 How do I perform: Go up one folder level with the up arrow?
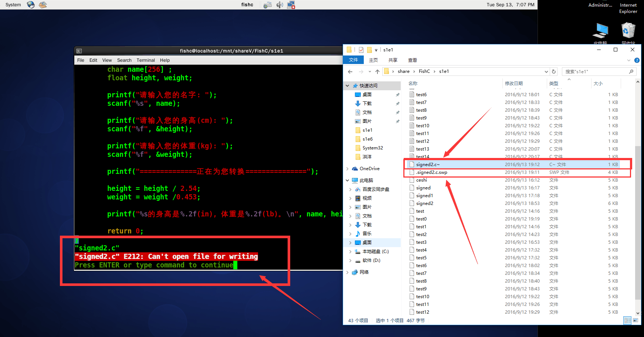(377, 71)
